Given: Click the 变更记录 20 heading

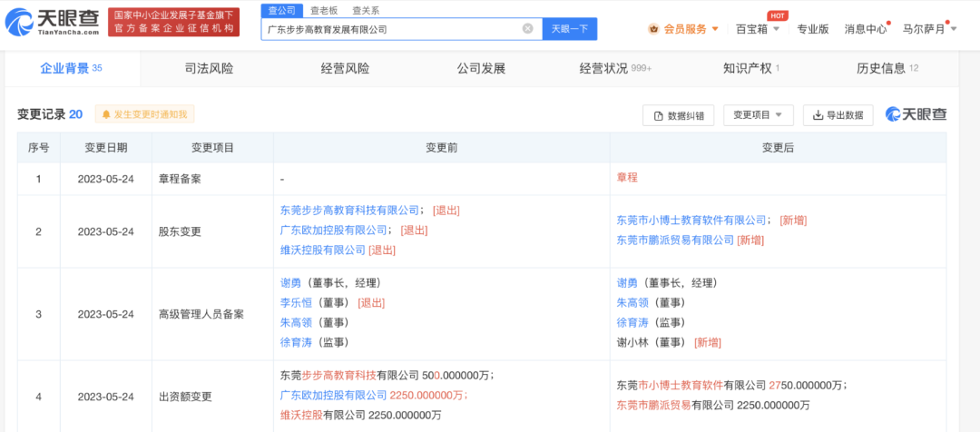Looking at the screenshot, I should (x=50, y=114).
